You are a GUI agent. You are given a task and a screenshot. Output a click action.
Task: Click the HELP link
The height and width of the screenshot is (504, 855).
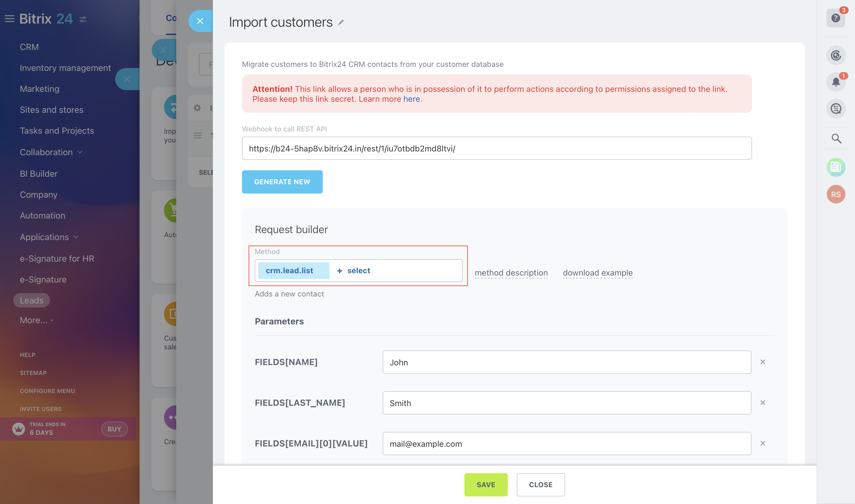point(28,355)
